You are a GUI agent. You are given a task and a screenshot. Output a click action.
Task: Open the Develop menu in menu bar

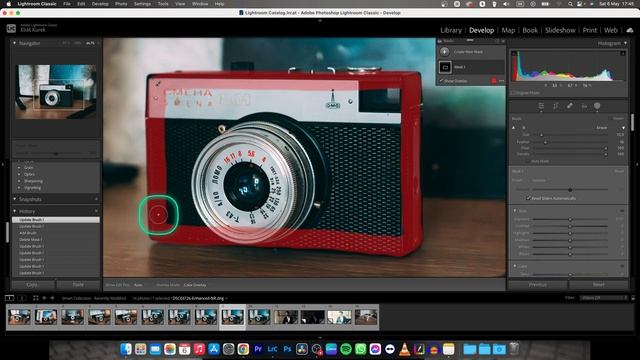point(100,4)
